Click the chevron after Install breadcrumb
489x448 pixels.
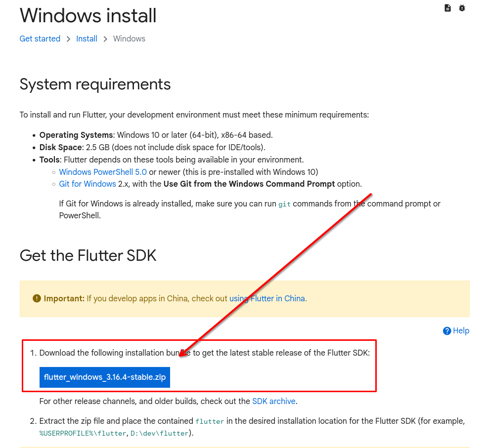pos(105,39)
